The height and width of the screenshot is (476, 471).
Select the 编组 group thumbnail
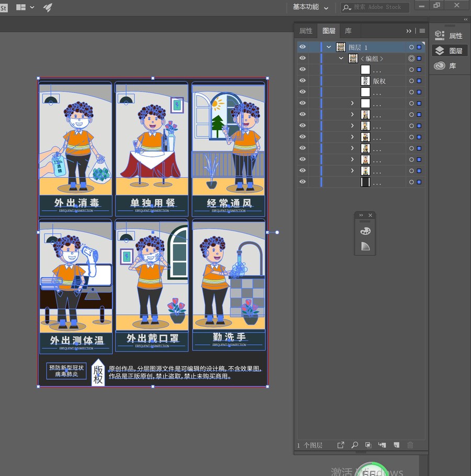[353, 58]
